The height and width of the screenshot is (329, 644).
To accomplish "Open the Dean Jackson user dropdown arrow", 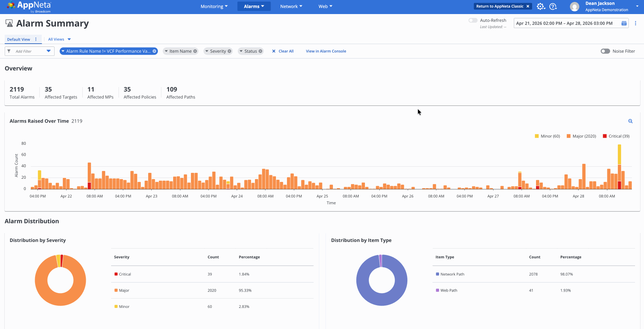I will [x=637, y=7].
